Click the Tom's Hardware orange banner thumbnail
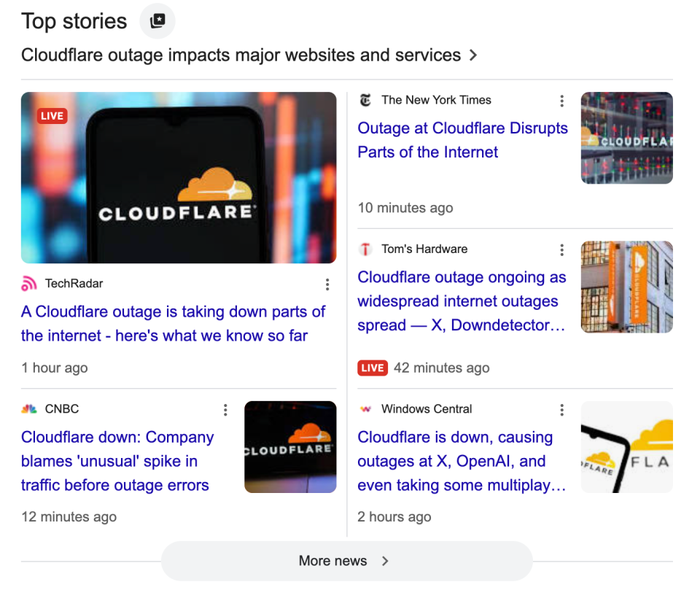The width and height of the screenshot is (700, 590). click(x=626, y=287)
